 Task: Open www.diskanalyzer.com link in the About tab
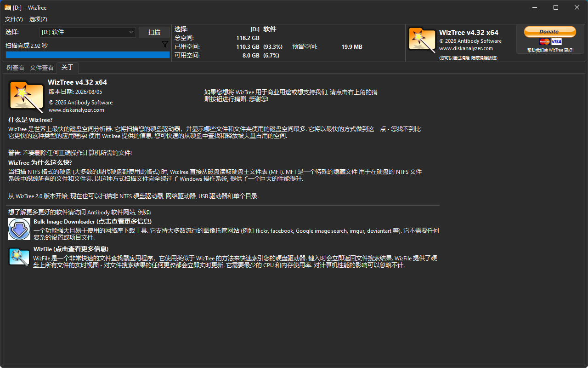click(76, 110)
